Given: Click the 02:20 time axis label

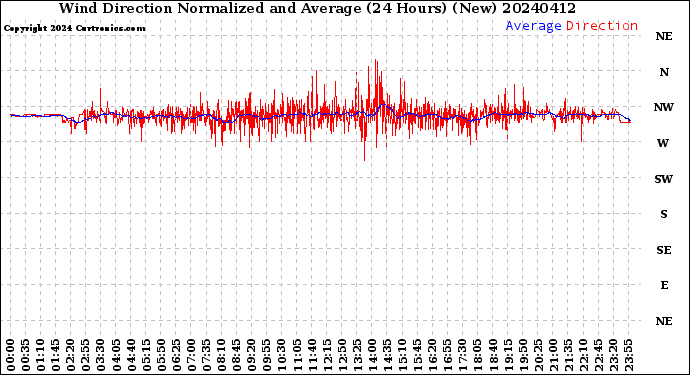Looking at the screenshot, I should click(71, 355).
